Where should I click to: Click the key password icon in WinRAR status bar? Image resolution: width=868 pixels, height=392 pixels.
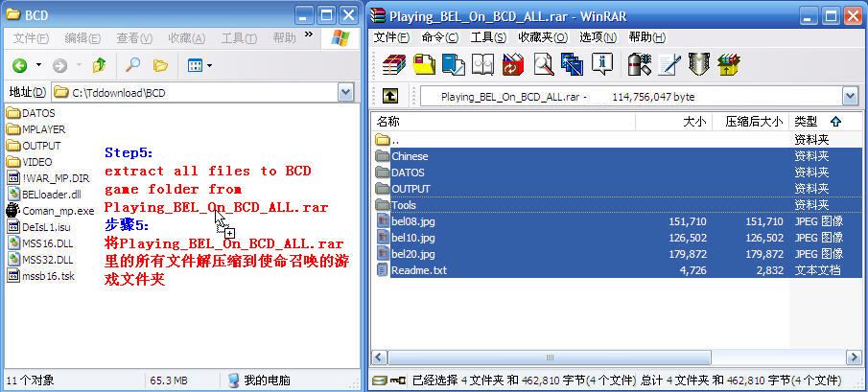[x=398, y=380]
